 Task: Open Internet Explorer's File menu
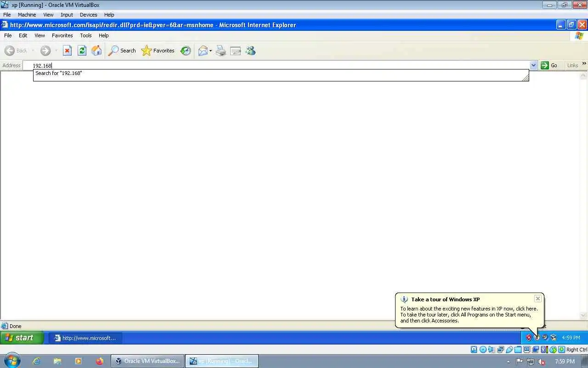pyautogui.click(x=8, y=35)
